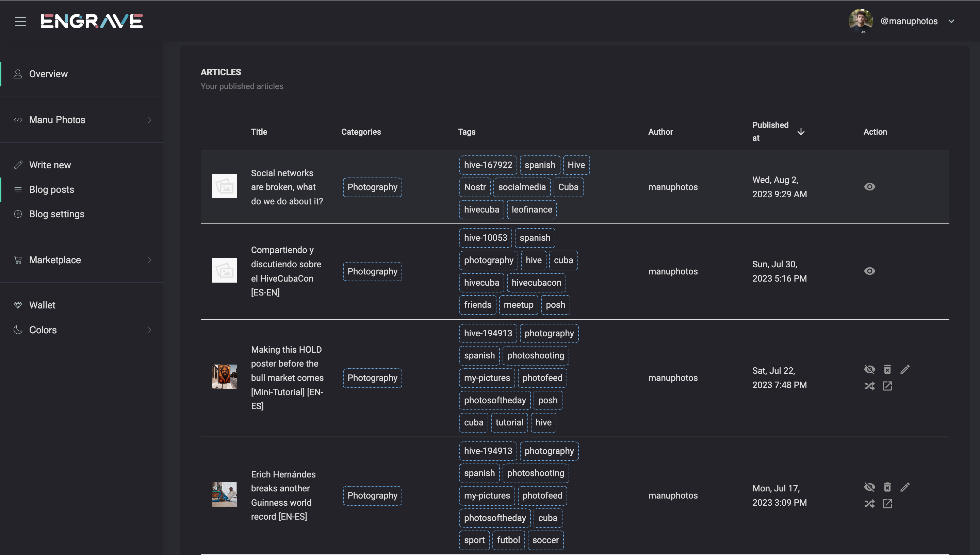Click the Write new pencil icon
Image resolution: width=980 pixels, height=555 pixels.
click(18, 165)
